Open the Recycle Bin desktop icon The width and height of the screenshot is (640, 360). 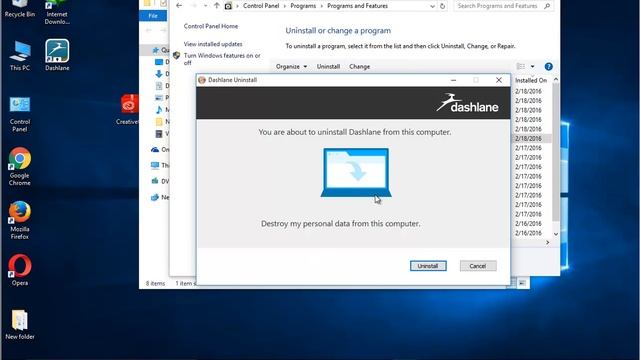(20, 9)
